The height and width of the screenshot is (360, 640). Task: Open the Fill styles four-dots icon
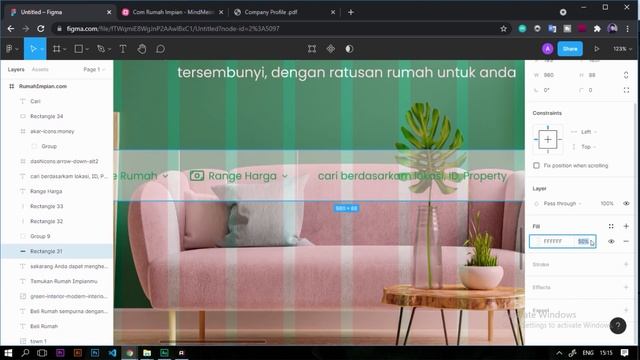tap(611, 226)
